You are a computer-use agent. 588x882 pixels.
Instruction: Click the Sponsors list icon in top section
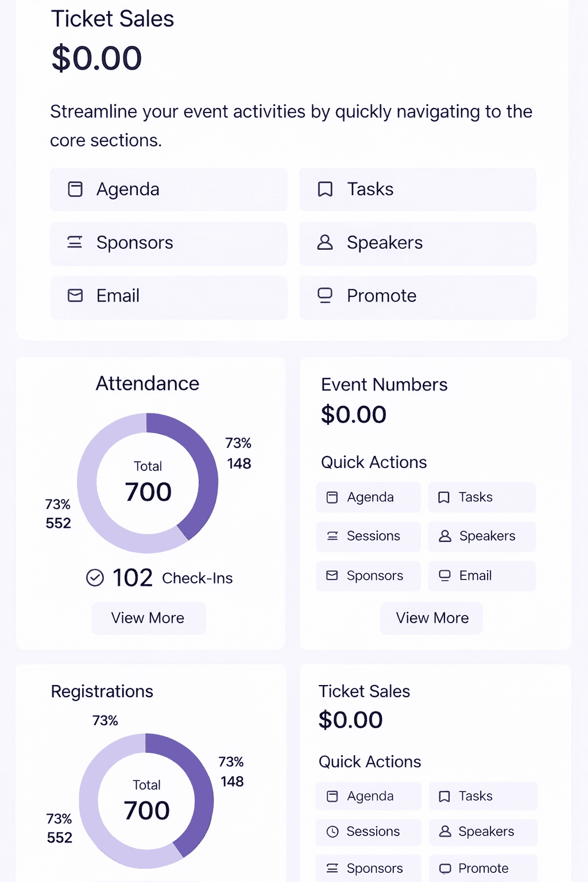pyautogui.click(x=75, y=242)
